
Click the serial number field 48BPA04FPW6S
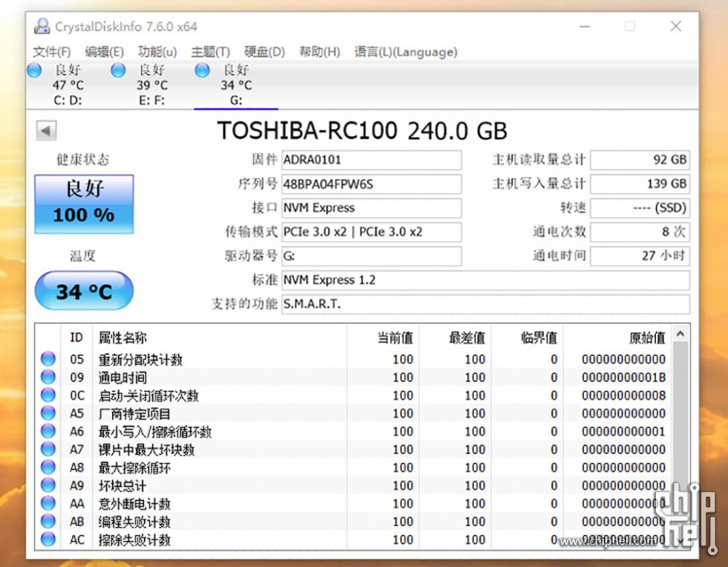[371, 184]
